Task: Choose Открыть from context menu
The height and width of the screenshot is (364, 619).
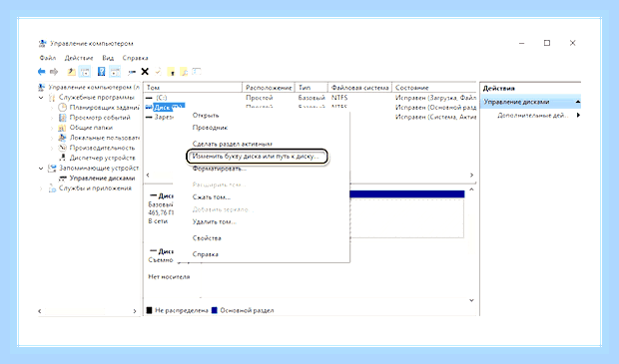Action: [206, 115]
